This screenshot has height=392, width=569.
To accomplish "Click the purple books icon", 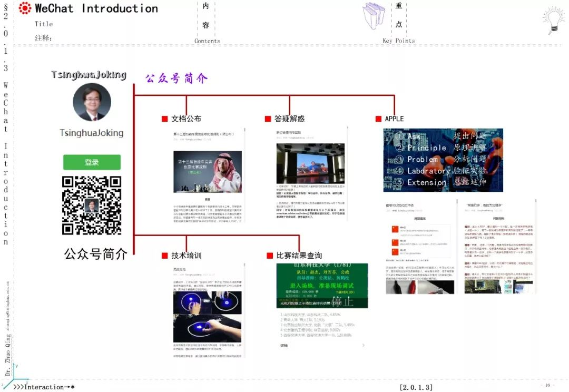I will coord(375,15).
